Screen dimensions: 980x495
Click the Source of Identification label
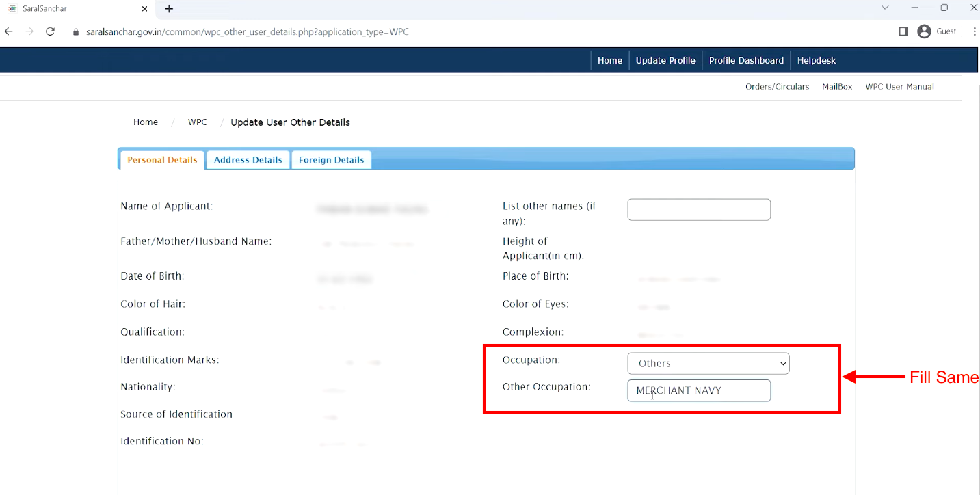tap(176, 414)
